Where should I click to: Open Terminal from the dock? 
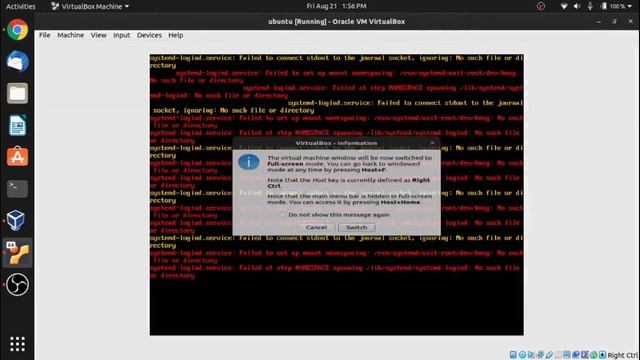[17, 189]
